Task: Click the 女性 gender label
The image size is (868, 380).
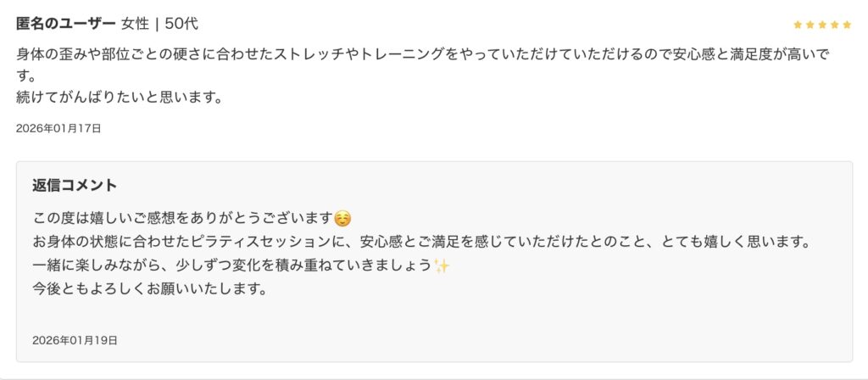Action: (x=135, y=23)
